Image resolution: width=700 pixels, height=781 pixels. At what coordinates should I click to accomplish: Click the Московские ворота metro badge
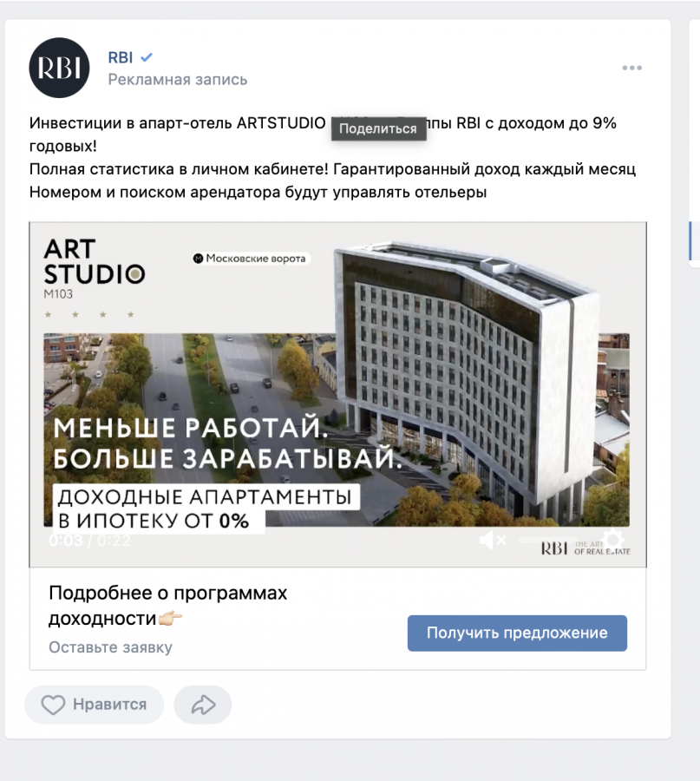click(x=251, y=259)
